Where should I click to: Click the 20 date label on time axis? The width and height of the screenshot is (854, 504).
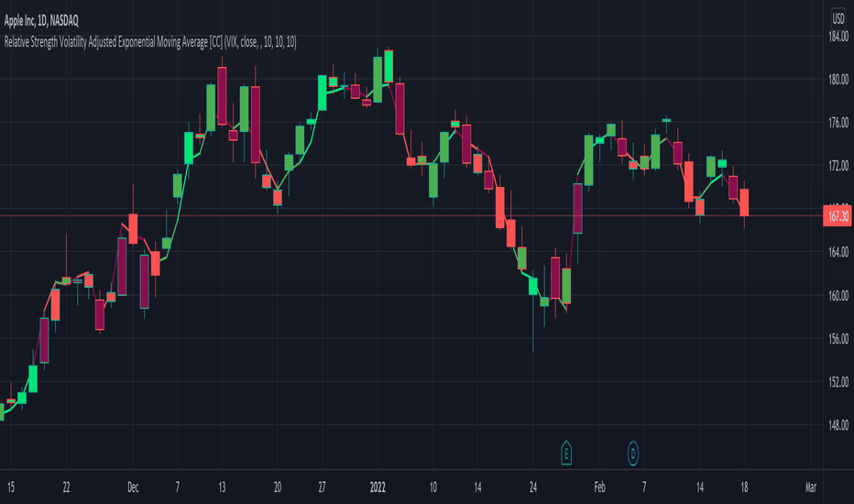[x=278, y=488]
